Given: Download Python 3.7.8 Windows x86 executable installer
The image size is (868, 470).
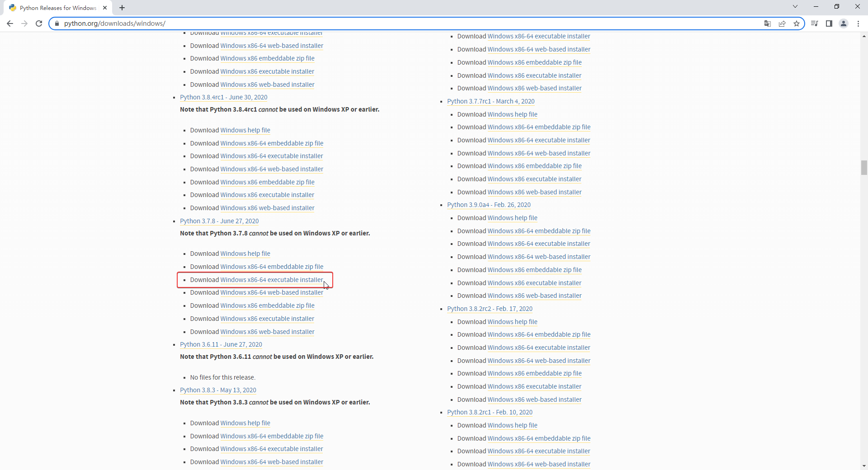Looking at the screenshot, I should 267,319.
